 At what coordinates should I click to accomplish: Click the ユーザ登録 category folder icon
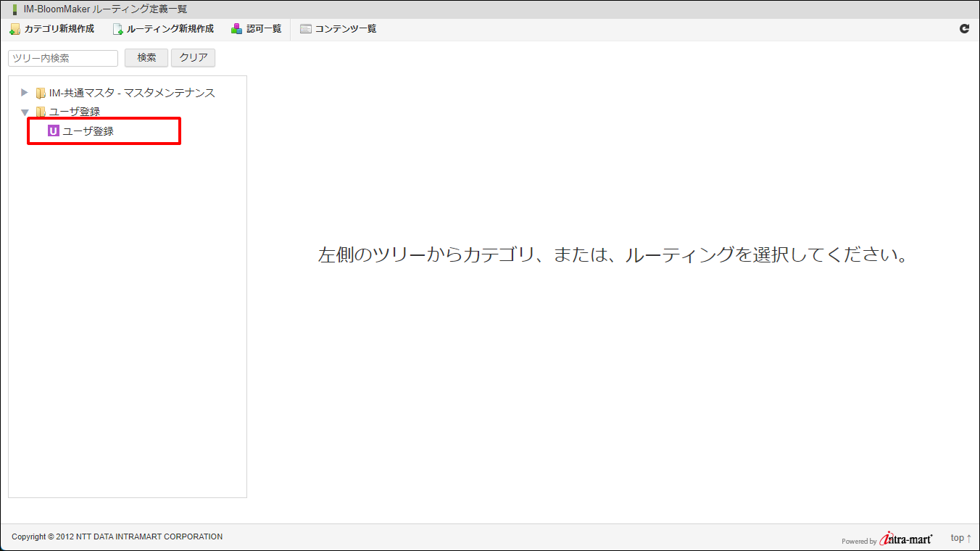coord(41,112)
